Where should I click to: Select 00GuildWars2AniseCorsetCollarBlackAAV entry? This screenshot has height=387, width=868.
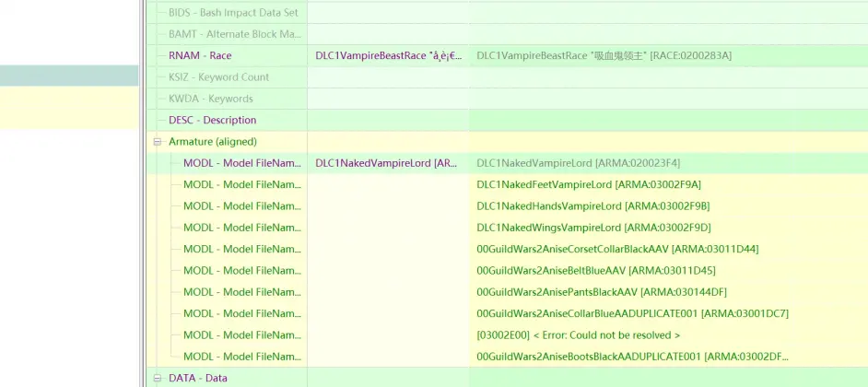pyautogui.click(x=617, y=249)
